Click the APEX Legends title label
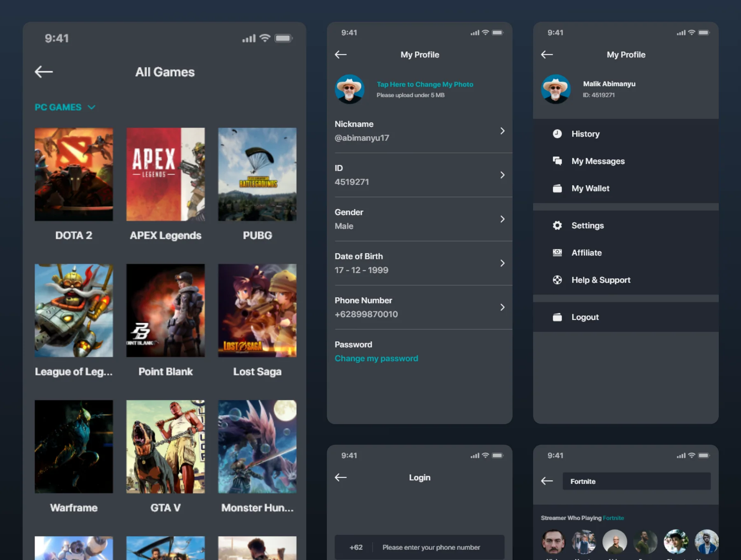The image size is (741, 560). click(165, 236)
